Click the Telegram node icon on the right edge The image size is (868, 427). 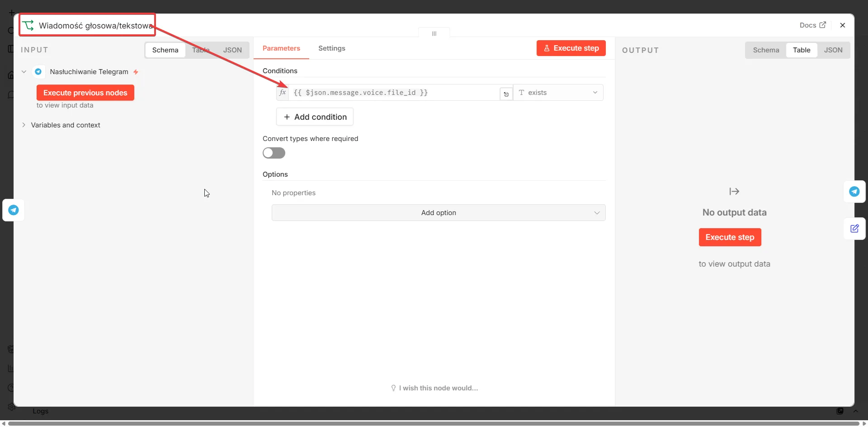(854, 192)
